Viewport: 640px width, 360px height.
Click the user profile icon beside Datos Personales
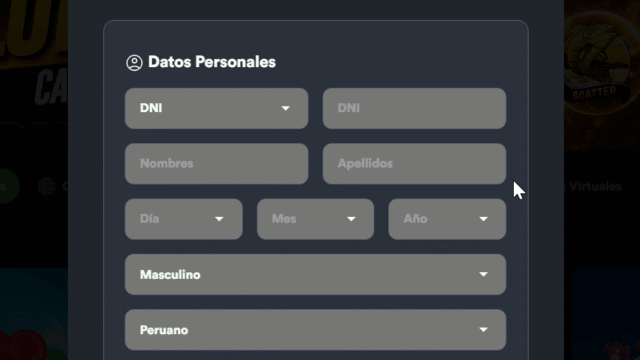click(134, 63)
